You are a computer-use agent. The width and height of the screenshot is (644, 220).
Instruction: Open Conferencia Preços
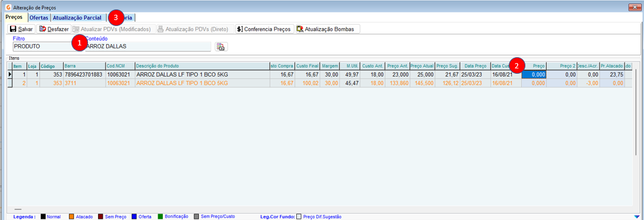264,29
